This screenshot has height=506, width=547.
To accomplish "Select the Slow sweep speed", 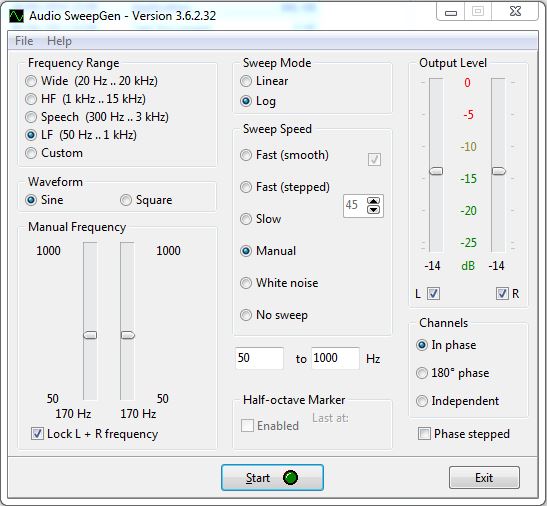I will [261, 219].
